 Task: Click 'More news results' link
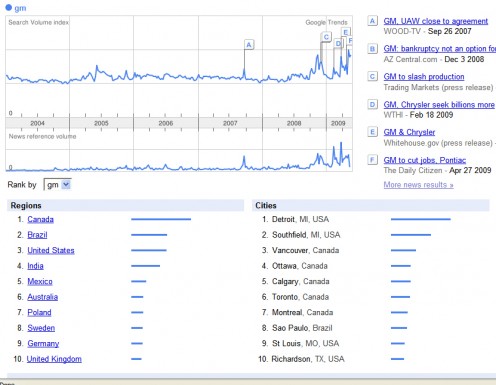[418, 185]
